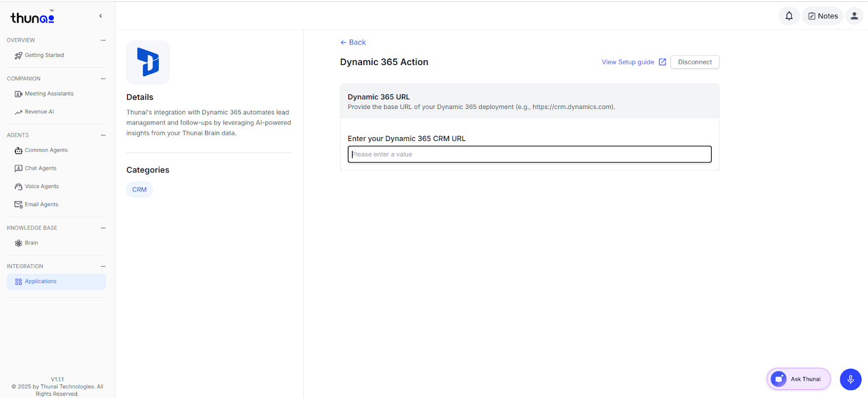Image resolution: width=868 pixels, height=398 pixels.
Task: Open the notifications bell
Action: point(789,16)
